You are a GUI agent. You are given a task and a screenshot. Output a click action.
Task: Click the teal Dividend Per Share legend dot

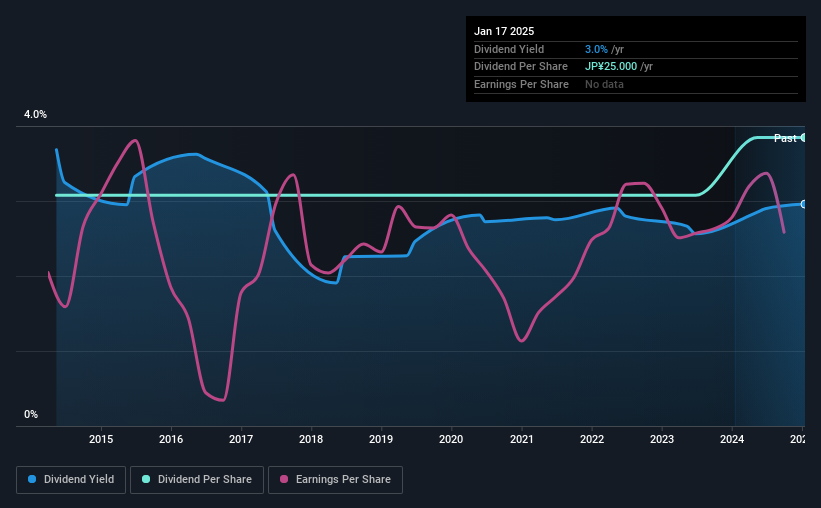[146, 479]
